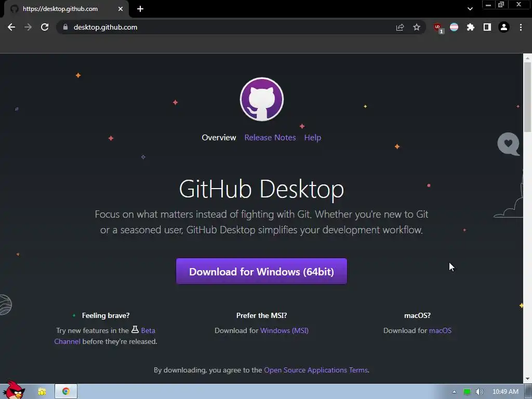Open the Angry Birds start button

coord(13,390)
